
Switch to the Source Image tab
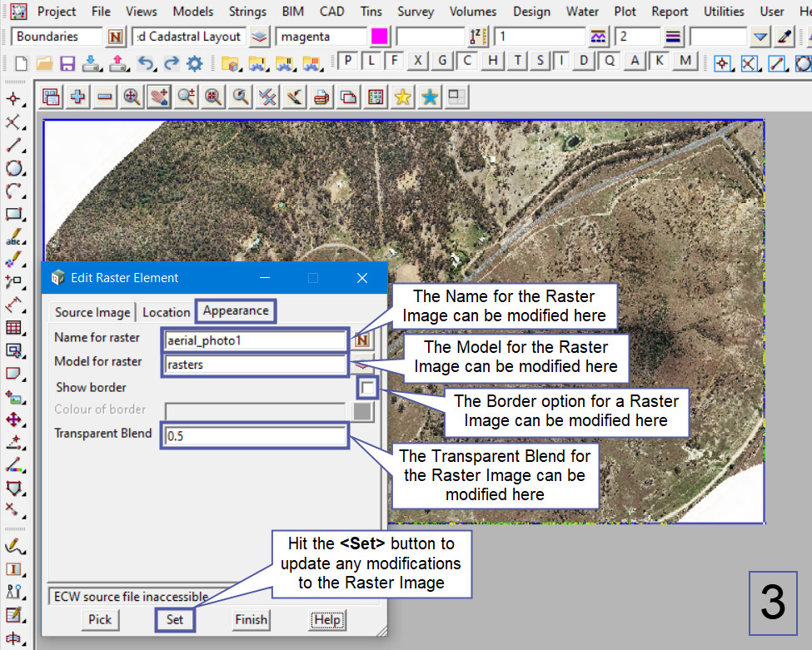coord(92,312)
